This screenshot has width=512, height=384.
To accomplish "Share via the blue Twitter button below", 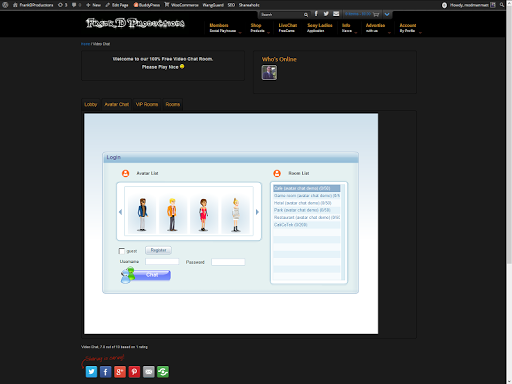I will click(91, 372).
